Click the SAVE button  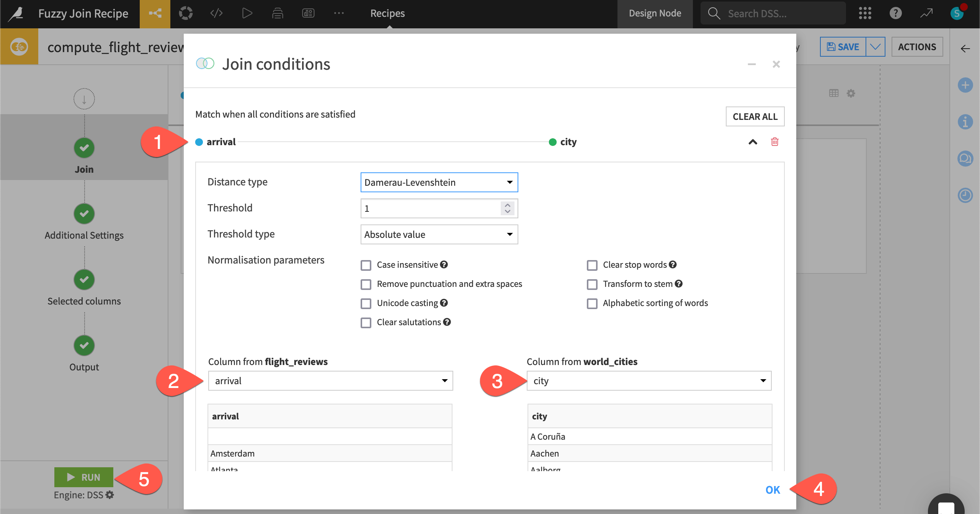(843, 47)
